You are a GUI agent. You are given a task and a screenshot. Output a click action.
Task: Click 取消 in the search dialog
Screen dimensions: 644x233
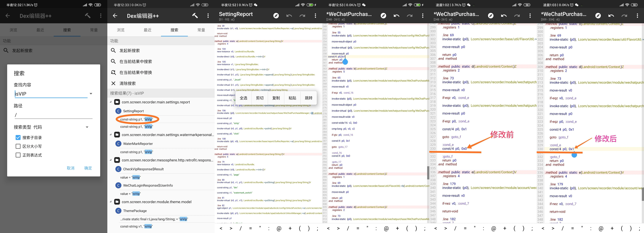70,168
